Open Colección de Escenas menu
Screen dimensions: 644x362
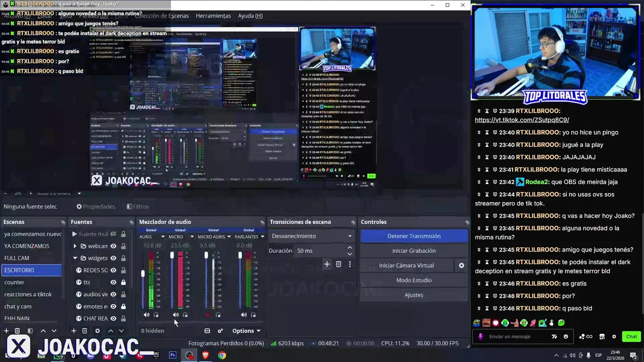click(x=162, y=16)
